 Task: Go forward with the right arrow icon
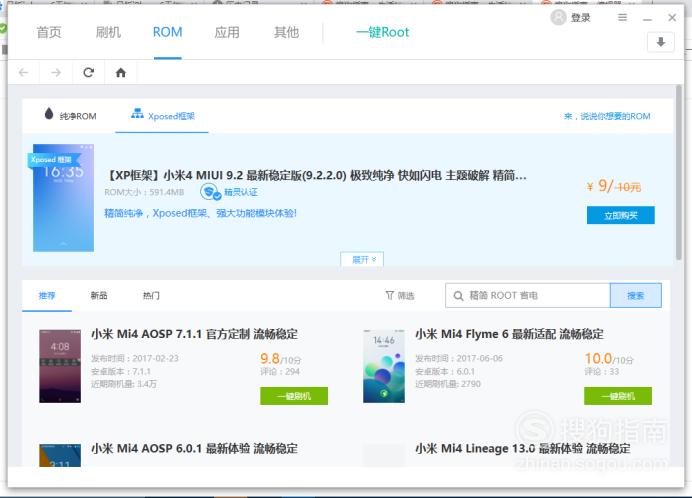point(56,72)
